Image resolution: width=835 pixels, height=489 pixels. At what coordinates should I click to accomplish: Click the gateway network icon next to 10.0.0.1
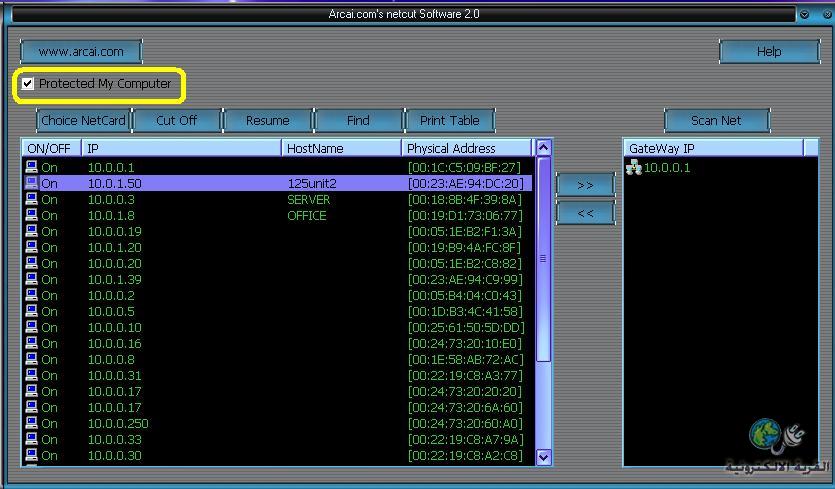tap(634, 168)
